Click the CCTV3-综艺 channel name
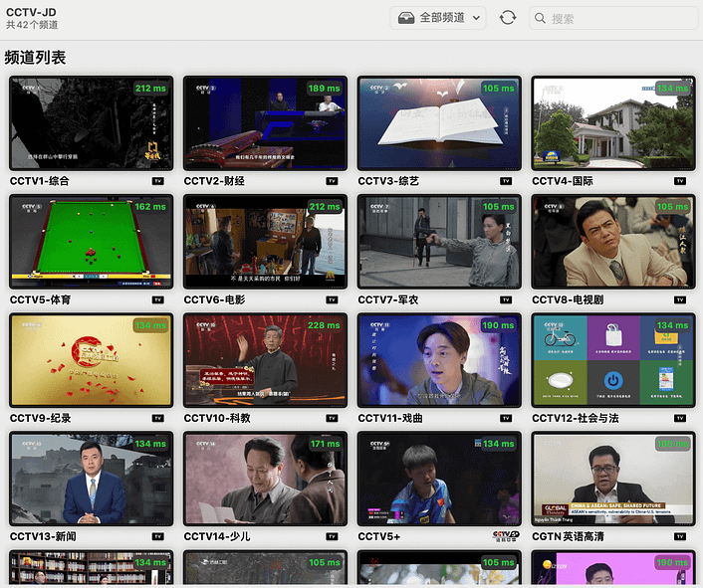Image resolution: width=703 pixels, height=588 pixels. [388, 181]
